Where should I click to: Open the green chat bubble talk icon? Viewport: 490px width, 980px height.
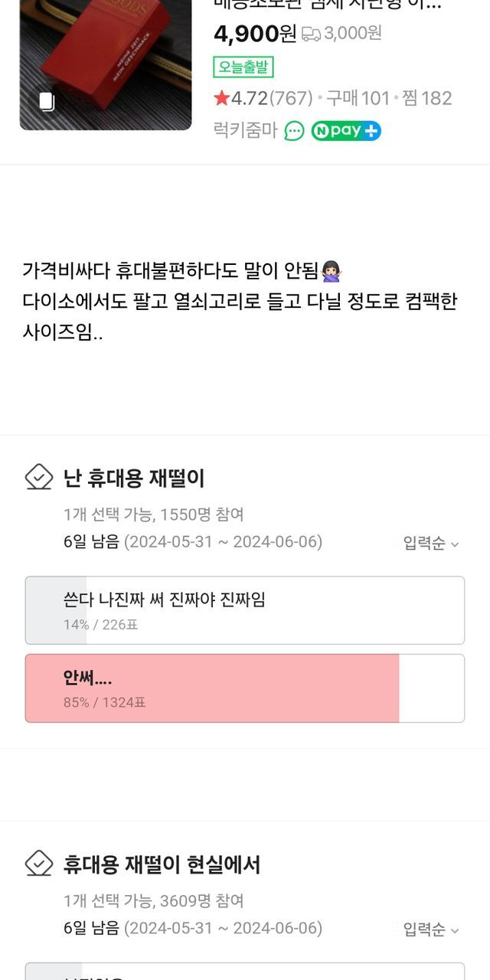coord(294,131)
